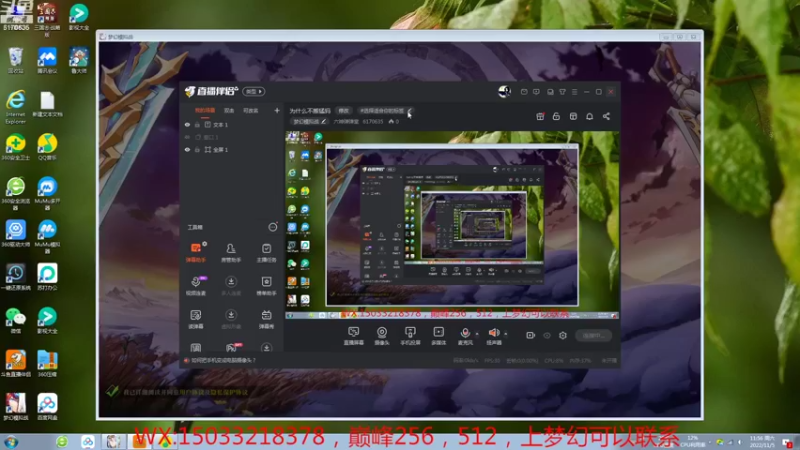Open the toolbox more-options circle icon
The image size is (800, 450).
[273, 227]
